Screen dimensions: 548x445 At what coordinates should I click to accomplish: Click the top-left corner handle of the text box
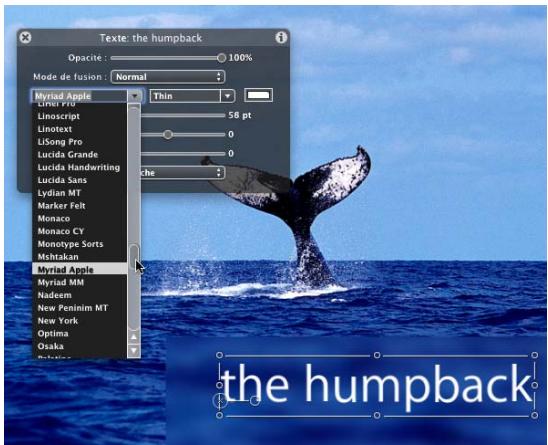point(219,355)
